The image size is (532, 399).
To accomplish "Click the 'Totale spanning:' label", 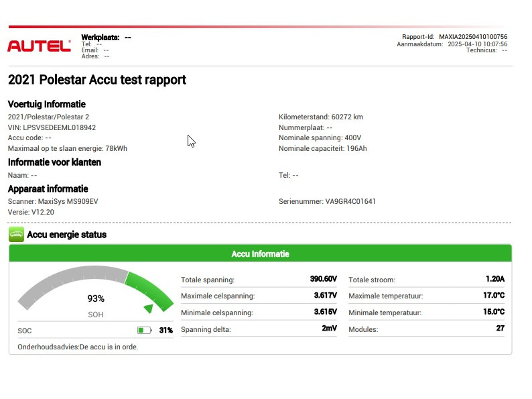I will click(208, 280).
